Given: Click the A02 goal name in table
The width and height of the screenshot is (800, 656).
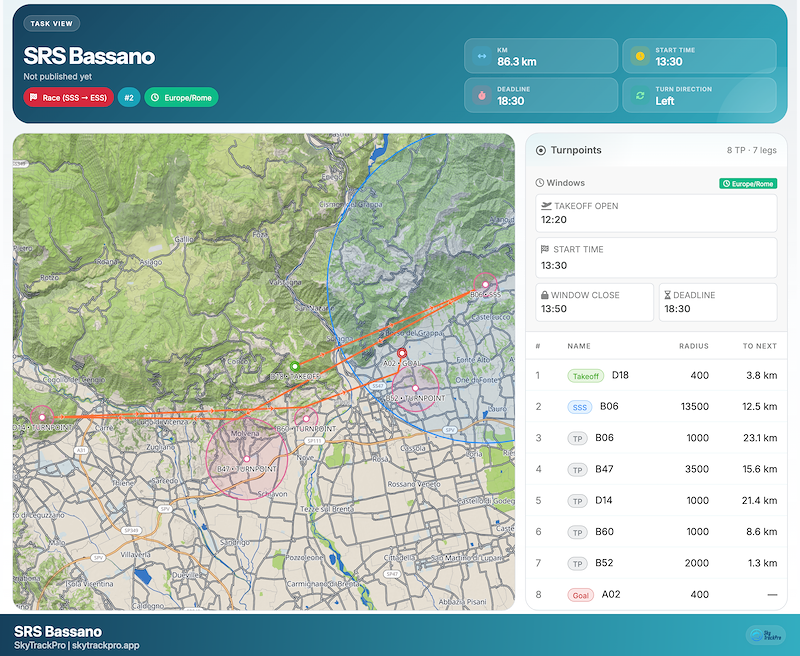Looking at the screenshot, I should [611, 594].
